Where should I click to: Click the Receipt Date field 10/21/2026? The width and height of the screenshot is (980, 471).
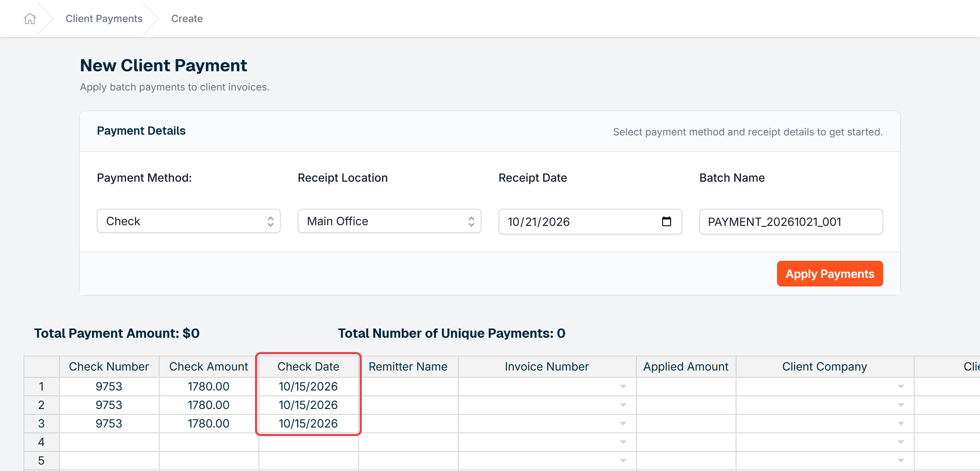[x=590, y=221]
